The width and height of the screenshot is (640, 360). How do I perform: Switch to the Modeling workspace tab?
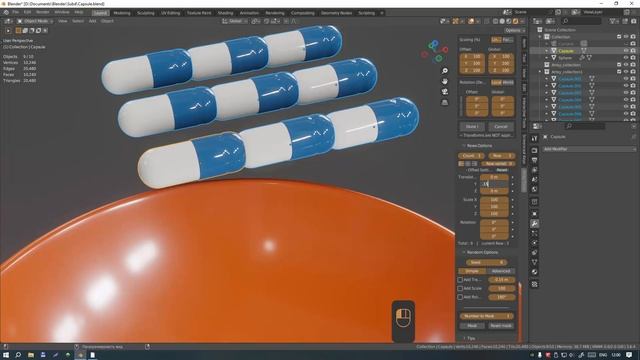pos(122,13)
